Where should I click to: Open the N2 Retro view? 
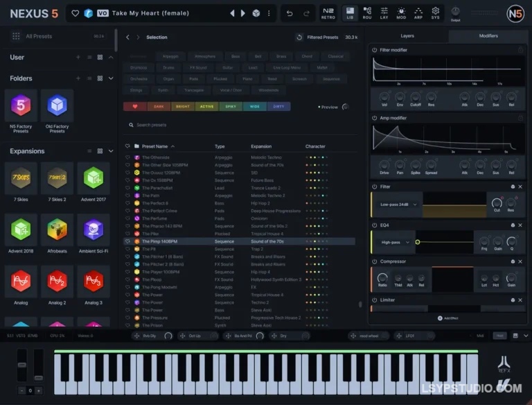point(328,13)
